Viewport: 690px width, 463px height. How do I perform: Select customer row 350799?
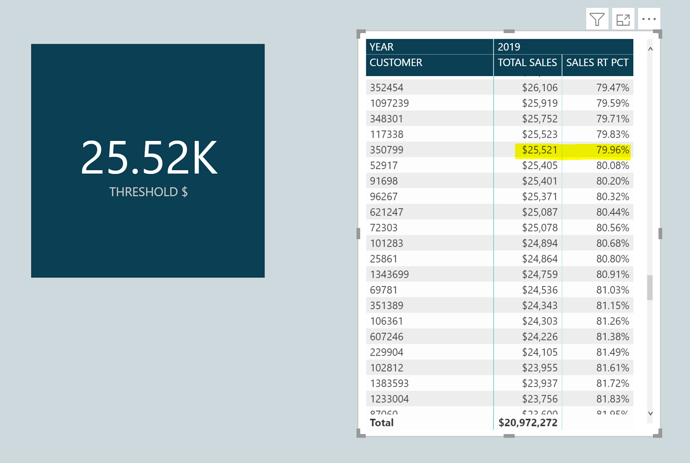[499, 150]
